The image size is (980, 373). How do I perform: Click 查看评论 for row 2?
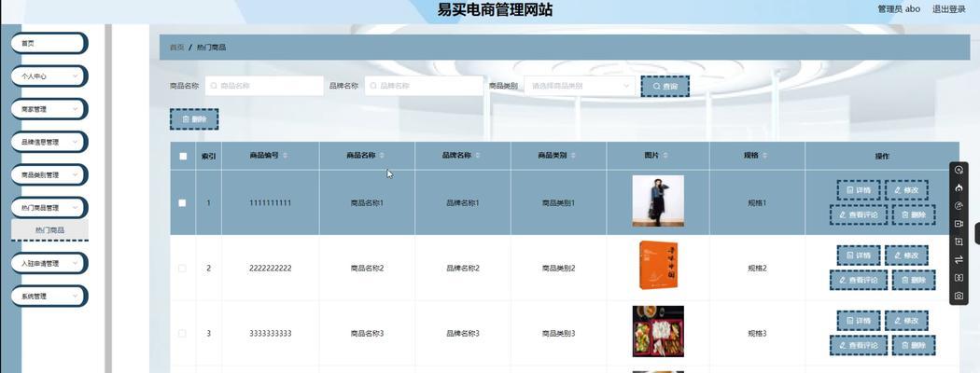click(859, 280)
